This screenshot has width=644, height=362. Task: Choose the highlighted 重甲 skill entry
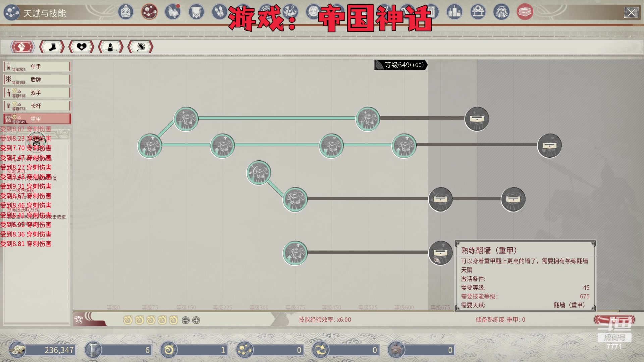click(x=37, y=119)
